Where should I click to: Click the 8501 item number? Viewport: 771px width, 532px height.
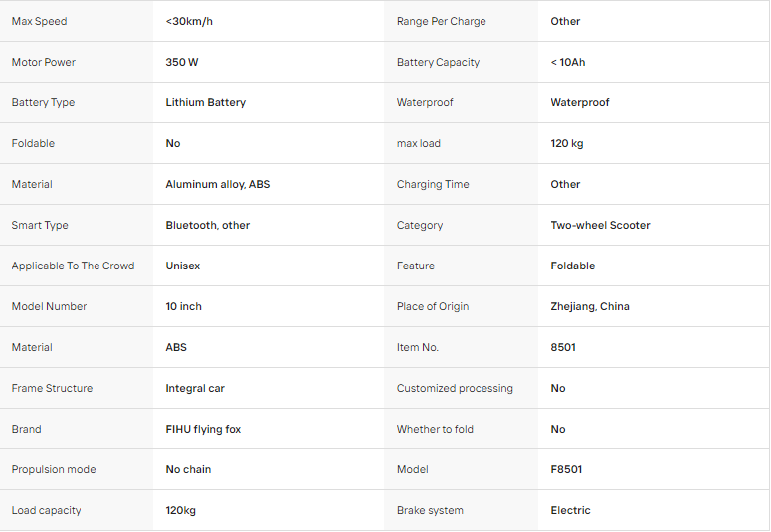563,348
